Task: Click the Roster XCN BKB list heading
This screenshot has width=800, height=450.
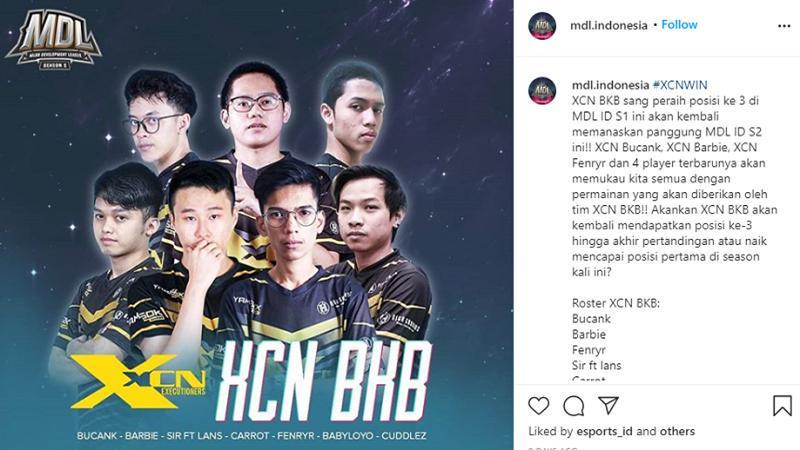Action: pos(616,303)
